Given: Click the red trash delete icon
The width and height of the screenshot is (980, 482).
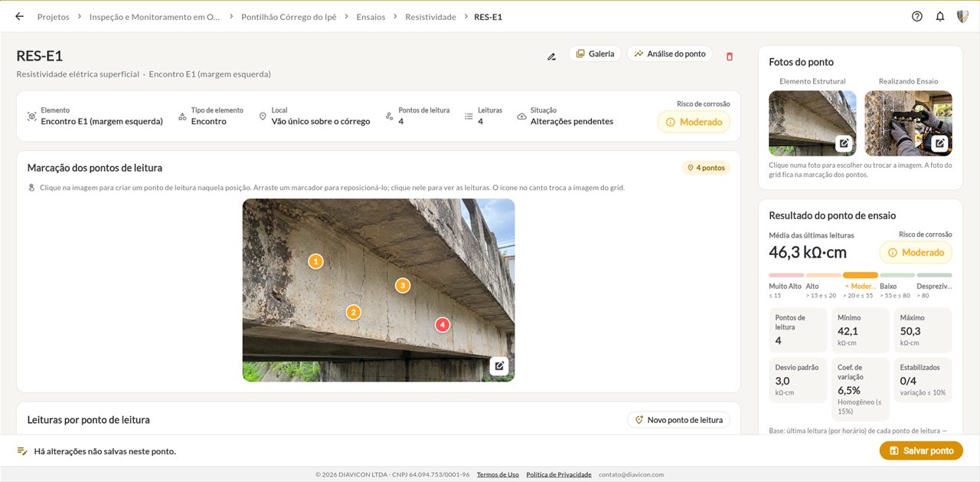Looking at the screenshot, I should coord(729,56).
